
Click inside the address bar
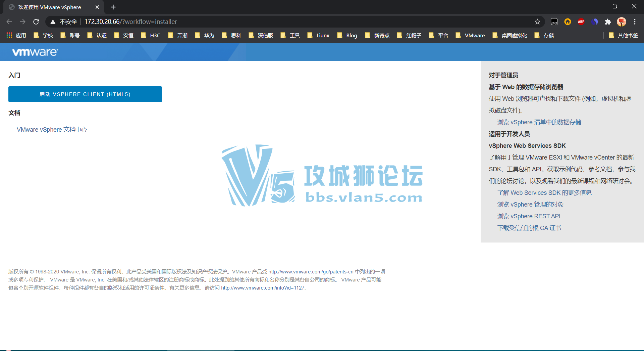235,21
